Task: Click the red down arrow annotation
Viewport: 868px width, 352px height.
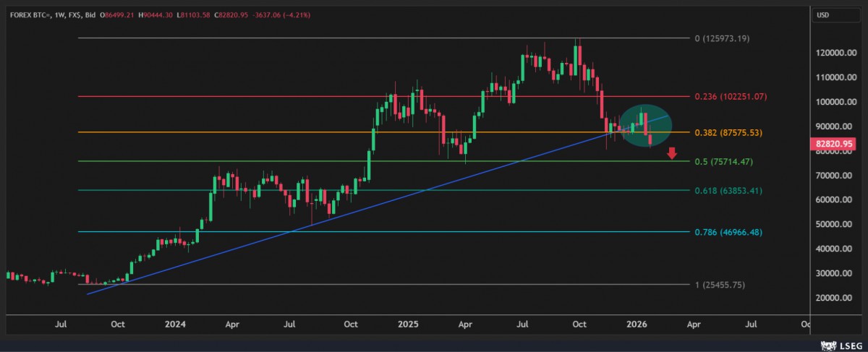Action: coord(672,153)
